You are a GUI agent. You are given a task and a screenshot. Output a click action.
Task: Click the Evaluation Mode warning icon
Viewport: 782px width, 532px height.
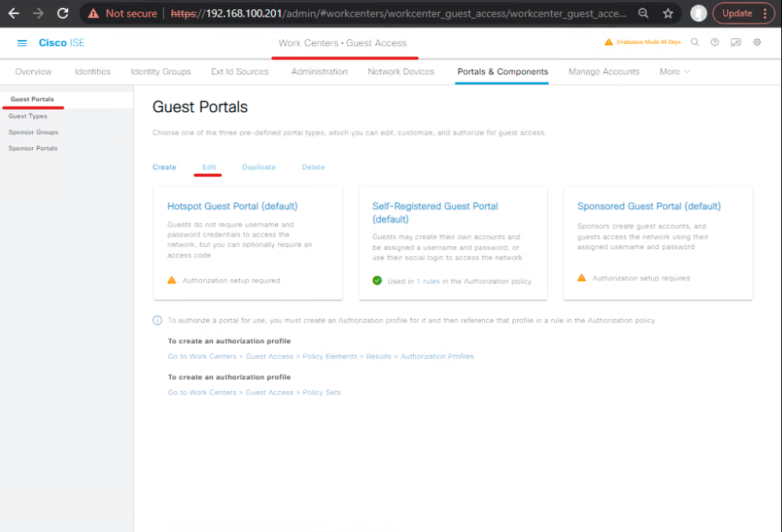[x=609, y=42]
